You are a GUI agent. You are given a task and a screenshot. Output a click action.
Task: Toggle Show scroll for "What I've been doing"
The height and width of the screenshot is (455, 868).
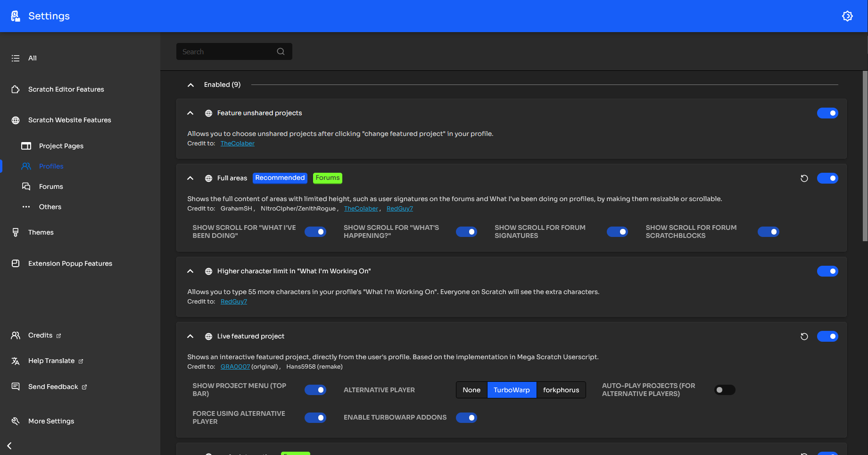[315, 232]
